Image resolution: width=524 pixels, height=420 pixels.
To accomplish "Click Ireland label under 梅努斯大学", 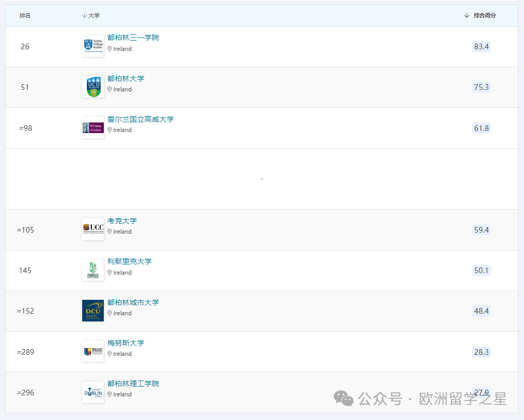I will click(x=122, y=353).
